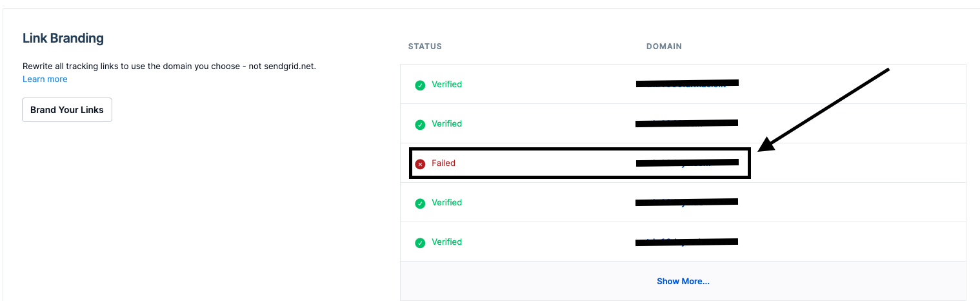Image resolution: width=980 pixels, height=301 pixels.
Task: Click the red Failed status icon
Action: [x=420, y=164]
